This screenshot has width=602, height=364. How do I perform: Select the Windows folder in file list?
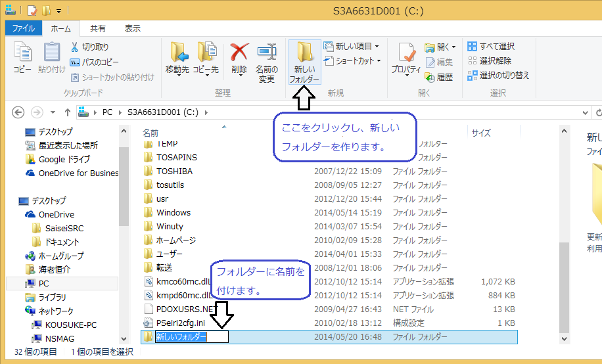(x=173, y=212)
